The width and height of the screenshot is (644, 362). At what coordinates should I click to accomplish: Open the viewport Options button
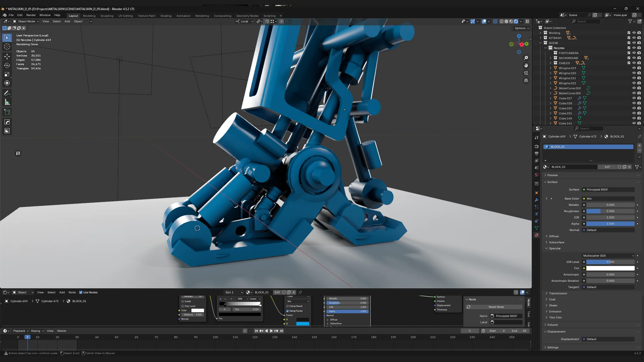(522, 28)
